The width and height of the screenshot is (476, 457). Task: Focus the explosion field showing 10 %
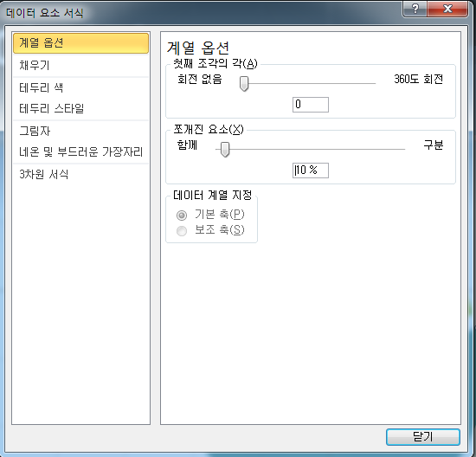(310, 171)
